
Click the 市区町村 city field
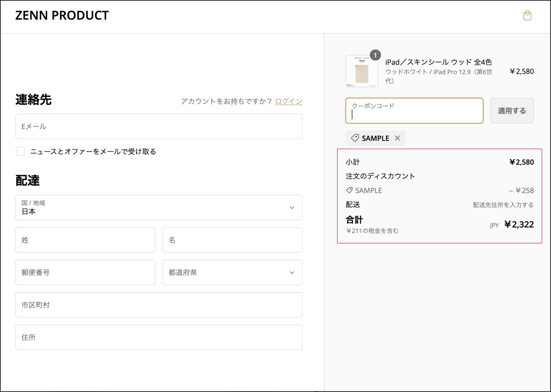159,305
